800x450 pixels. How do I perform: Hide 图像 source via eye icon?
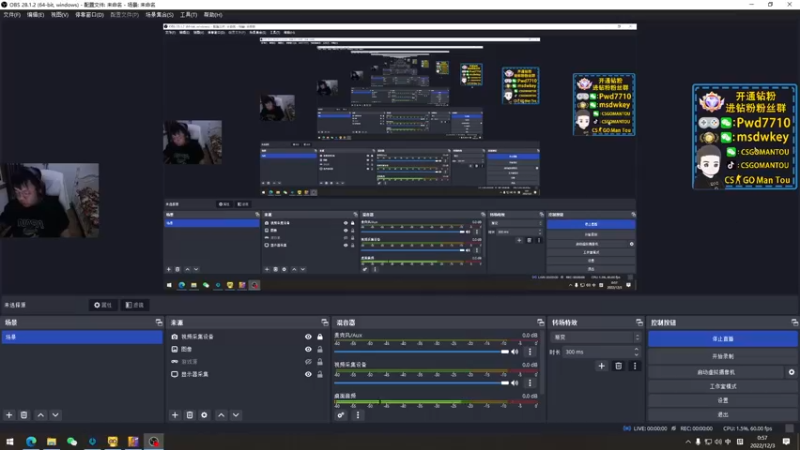pyautogui.click(x=308, y=349)
